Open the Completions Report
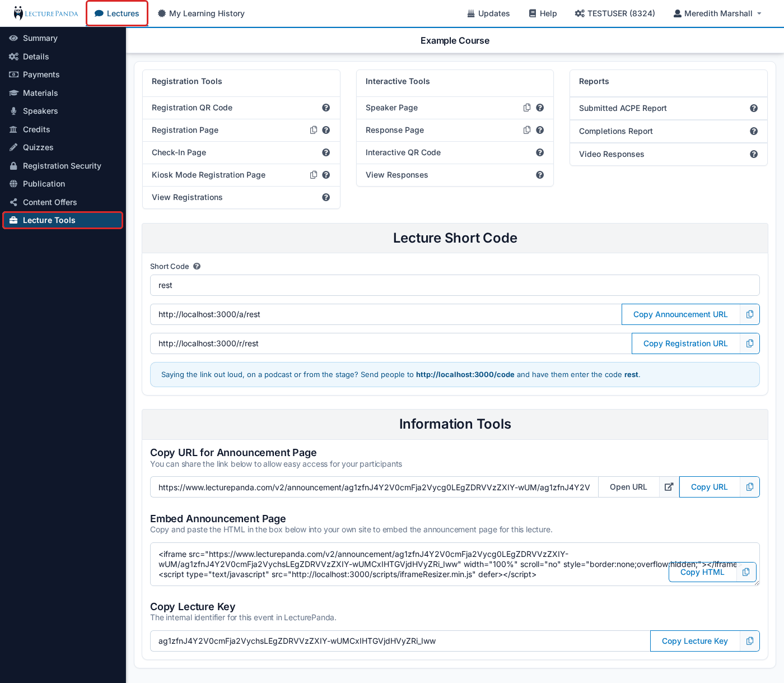 pyautogui.click(x=616, y=131)
